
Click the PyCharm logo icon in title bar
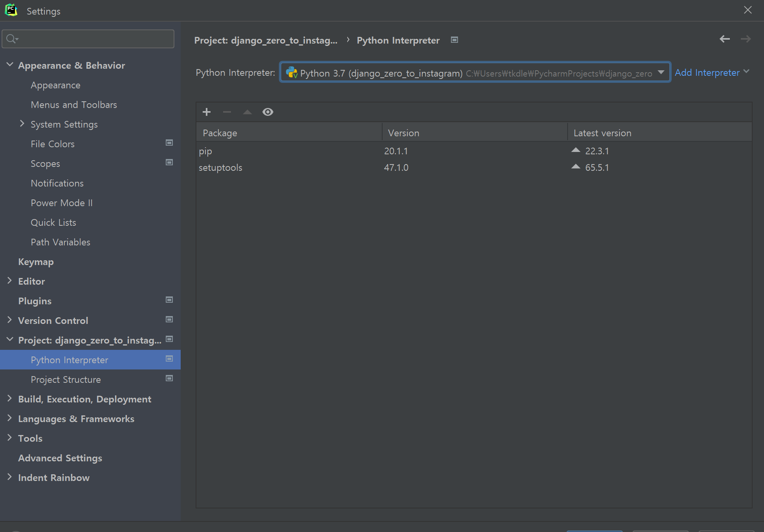[11, 10]
